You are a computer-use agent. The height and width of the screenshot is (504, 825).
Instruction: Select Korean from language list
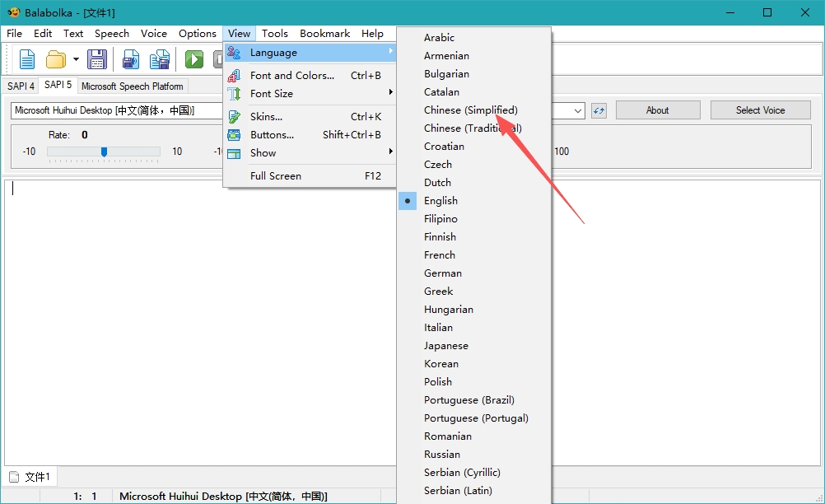[474, 364]
